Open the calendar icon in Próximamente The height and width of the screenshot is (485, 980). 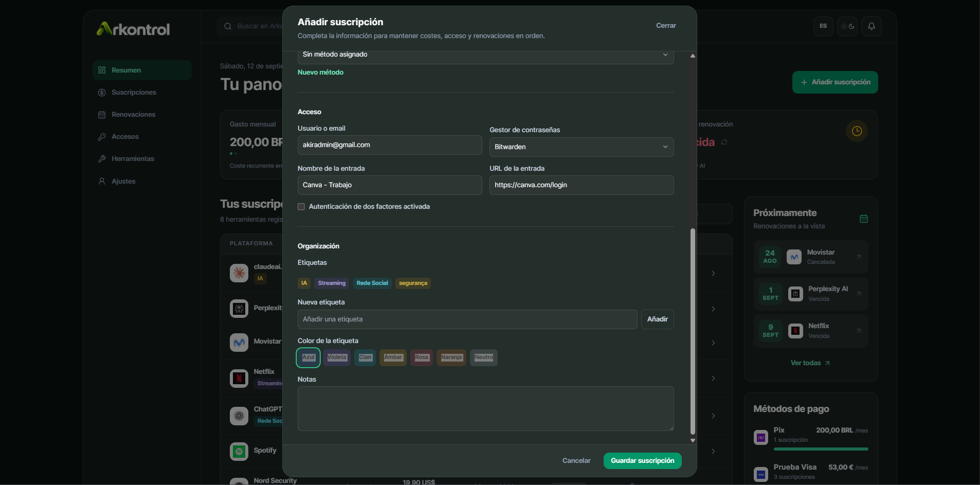pos(864,219)
